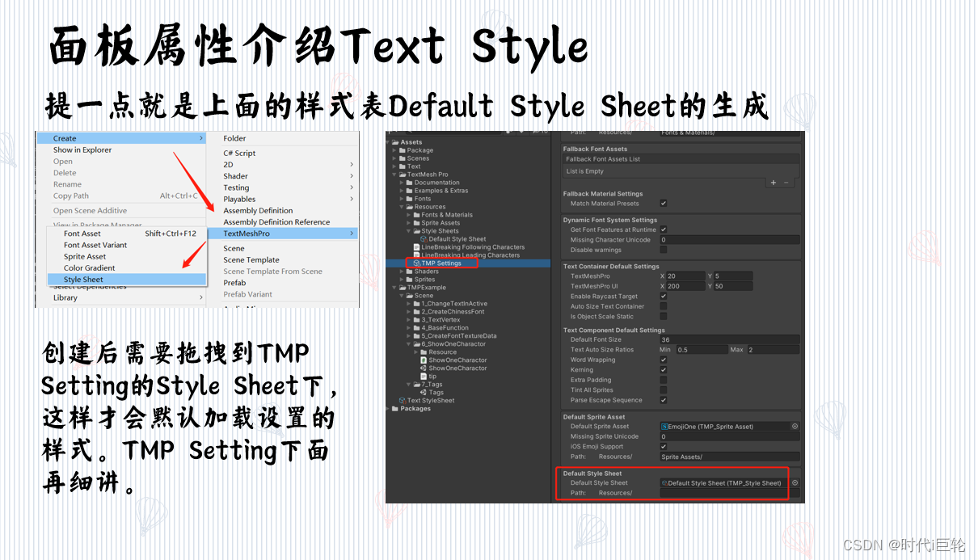The image size is (978, 560).
Task: Open the TextMeshPro submenu
Action: pyautogui.click(x=282, y=234)
